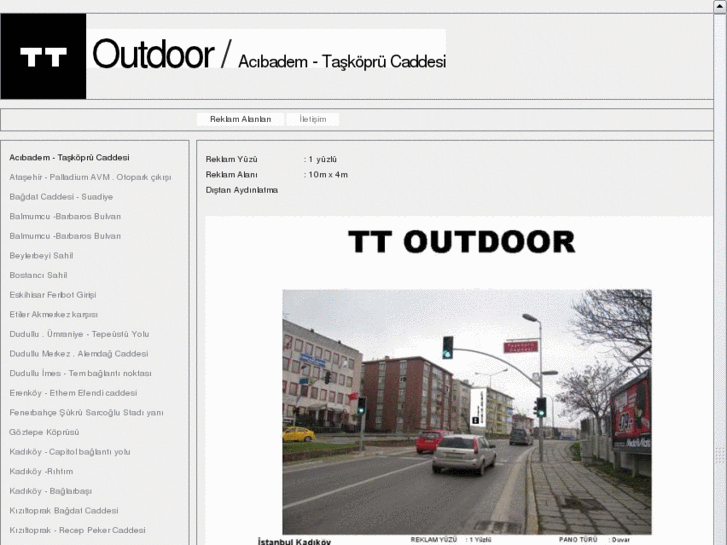
Task: Open Fenerbahçe Şükrü Saracoğlu Stadı yanı link
Action: pos(87,412)
